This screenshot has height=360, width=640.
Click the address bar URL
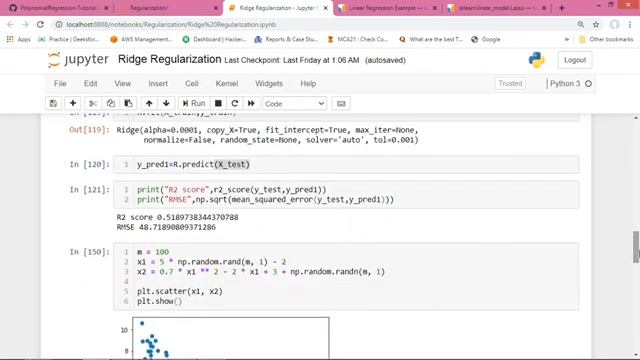pos(171,24)
